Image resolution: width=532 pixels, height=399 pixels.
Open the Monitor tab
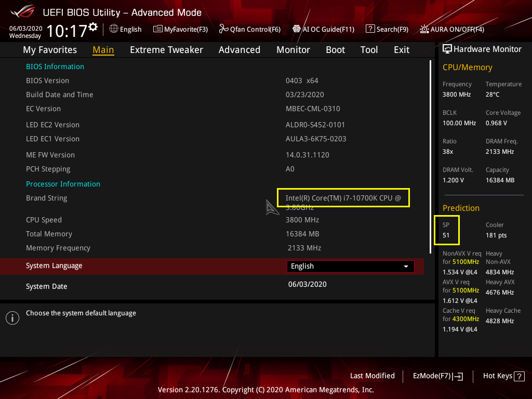click(293, 50)
